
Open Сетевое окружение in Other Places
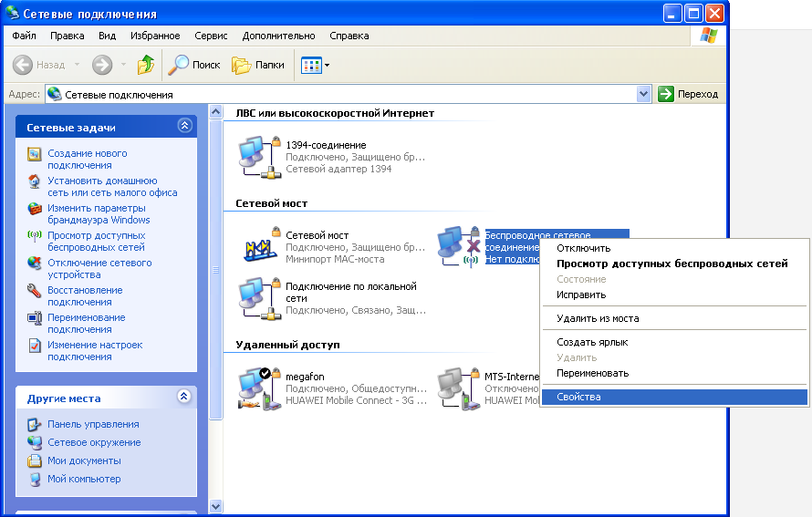94,442
